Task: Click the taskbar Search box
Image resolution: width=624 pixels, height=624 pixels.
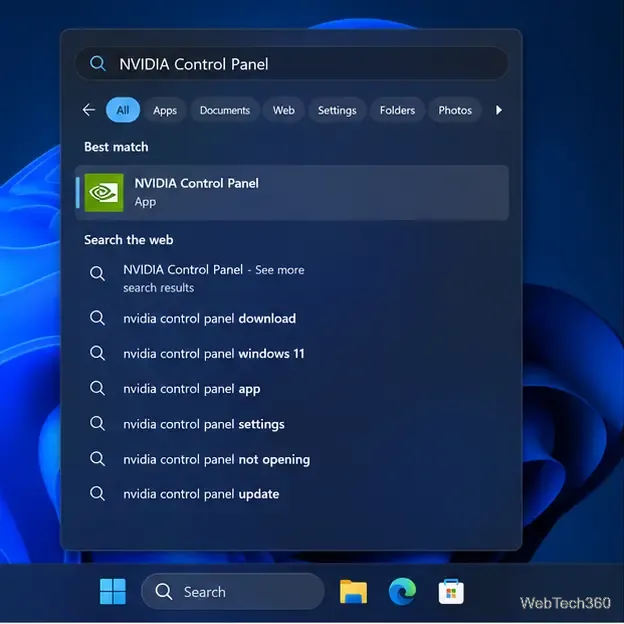Action: [233, 591]
